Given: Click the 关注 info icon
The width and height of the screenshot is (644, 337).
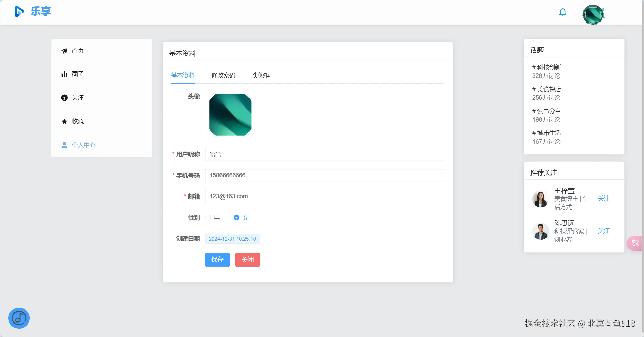Looking at the screenshot, I should coord(64,98).
